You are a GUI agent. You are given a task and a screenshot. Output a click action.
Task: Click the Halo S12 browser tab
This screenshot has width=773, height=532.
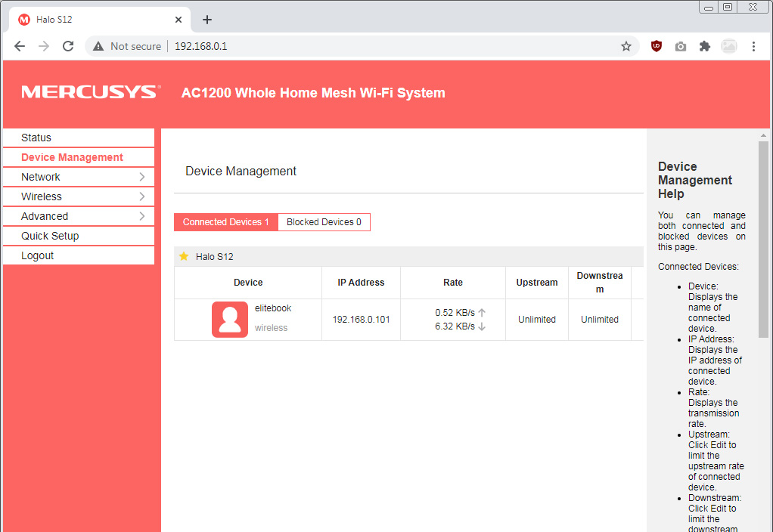100,20
